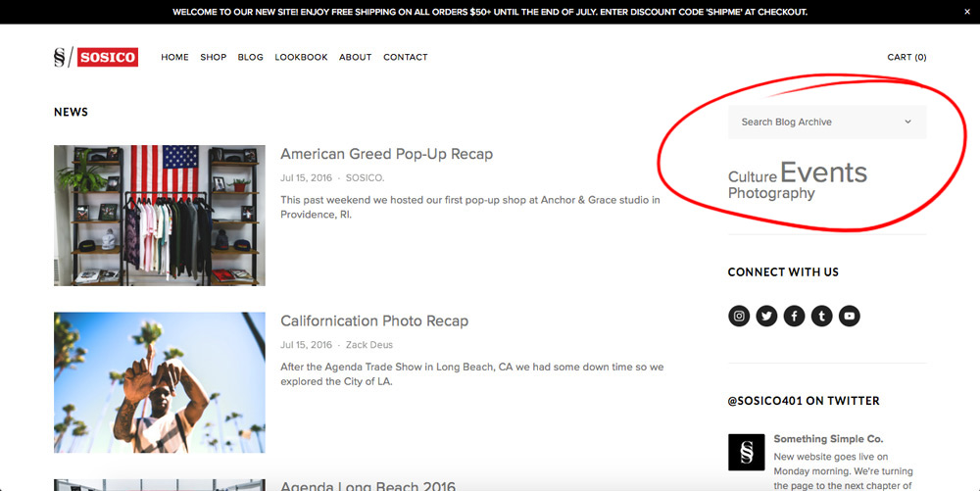980x491 pixels.
Task: Open the Californication Photo Recap article
Action: tap(373, 320)
